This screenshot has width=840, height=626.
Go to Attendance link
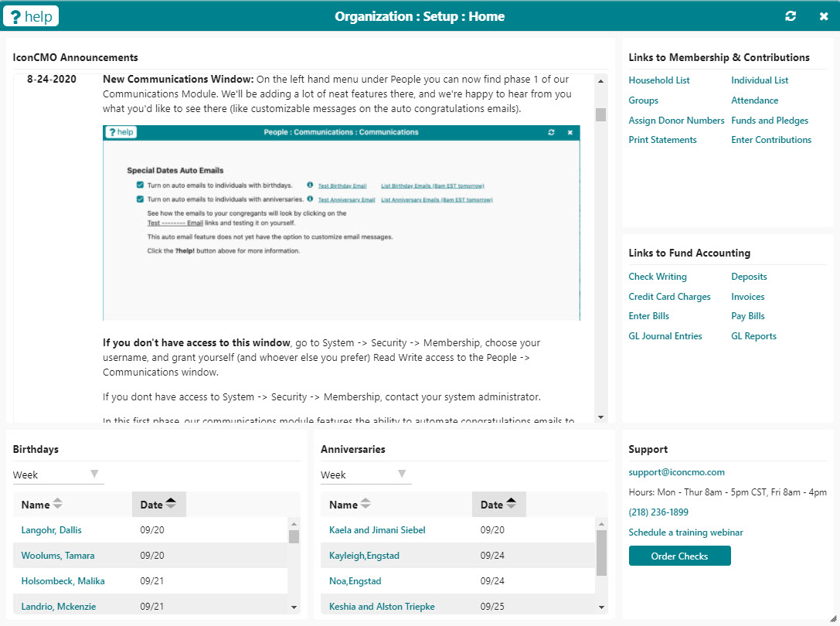tap(755, 100)
